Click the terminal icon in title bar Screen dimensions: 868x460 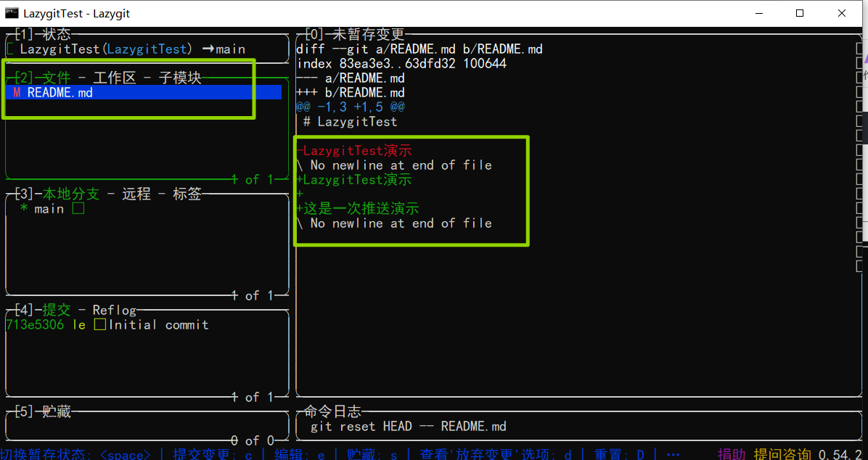(12, 13)
